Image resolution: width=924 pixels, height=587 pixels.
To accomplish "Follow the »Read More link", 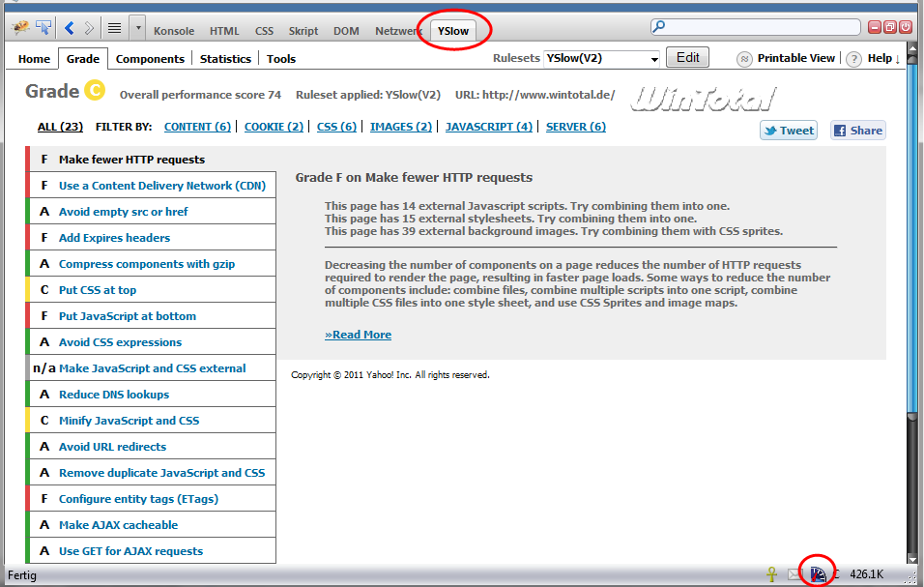I will [358, 335].
